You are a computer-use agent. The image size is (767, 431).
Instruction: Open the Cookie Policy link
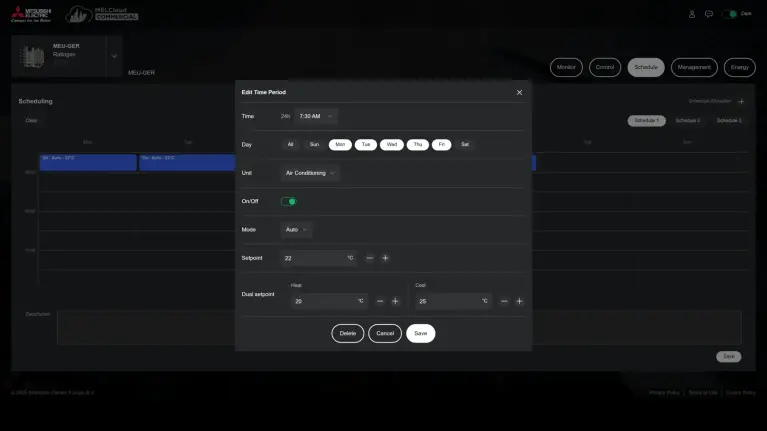pos(741,393)
